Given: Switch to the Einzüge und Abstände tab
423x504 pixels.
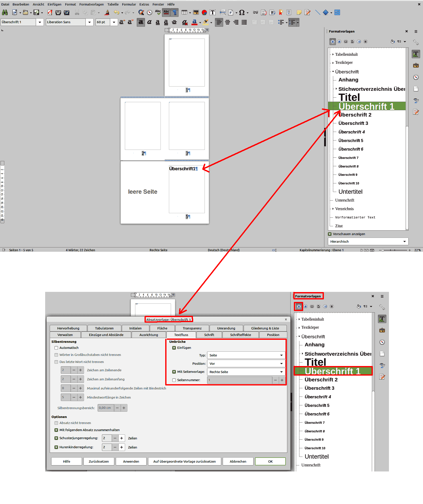Looking at the screenshot, I should point(106,335).
